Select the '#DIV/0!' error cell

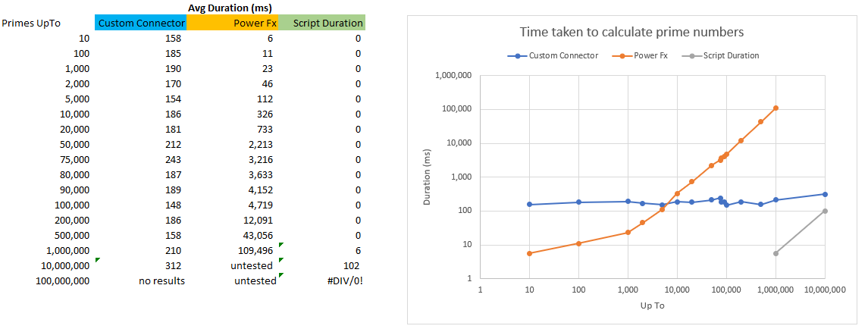[x=346, y=280]
